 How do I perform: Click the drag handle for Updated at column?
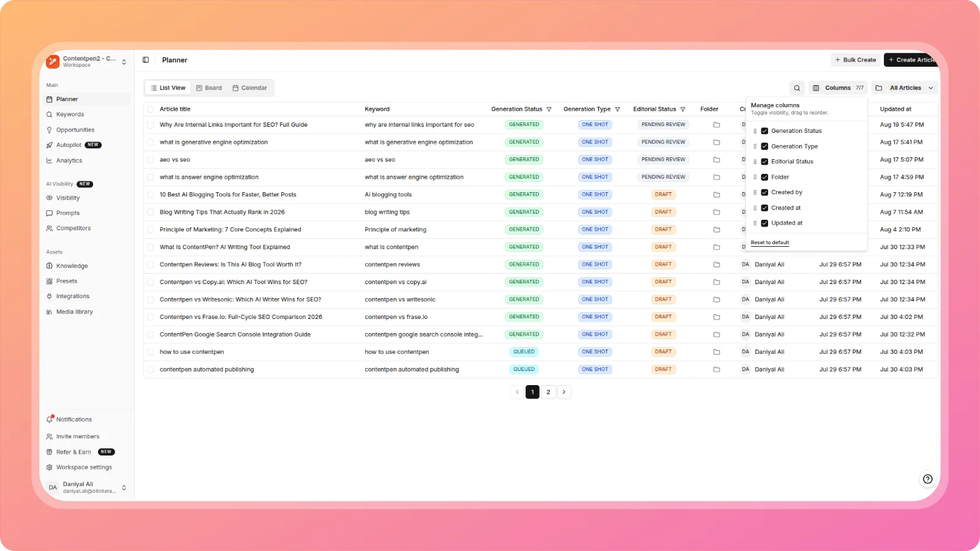[755, 223]
